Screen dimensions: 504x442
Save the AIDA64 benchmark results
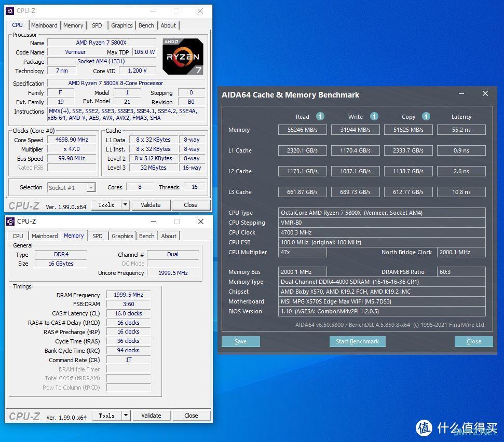[240, 341]
